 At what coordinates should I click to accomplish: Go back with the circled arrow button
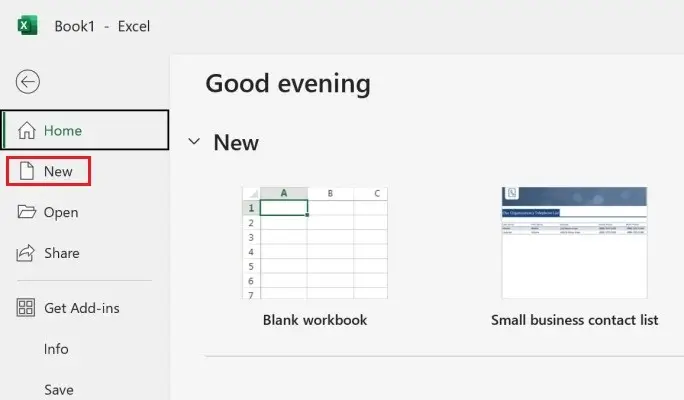click(28, 82)
